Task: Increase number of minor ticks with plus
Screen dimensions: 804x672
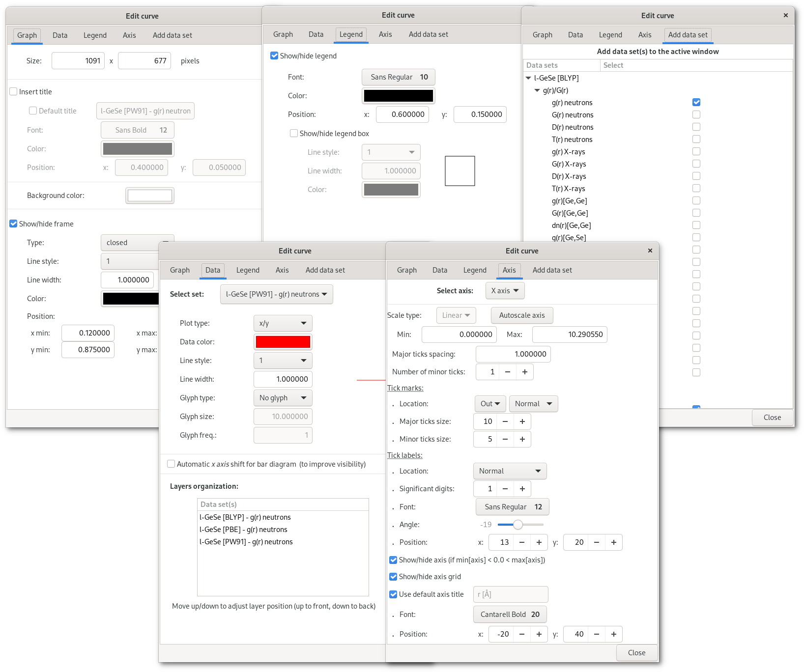Action: [x=524, y=372]
